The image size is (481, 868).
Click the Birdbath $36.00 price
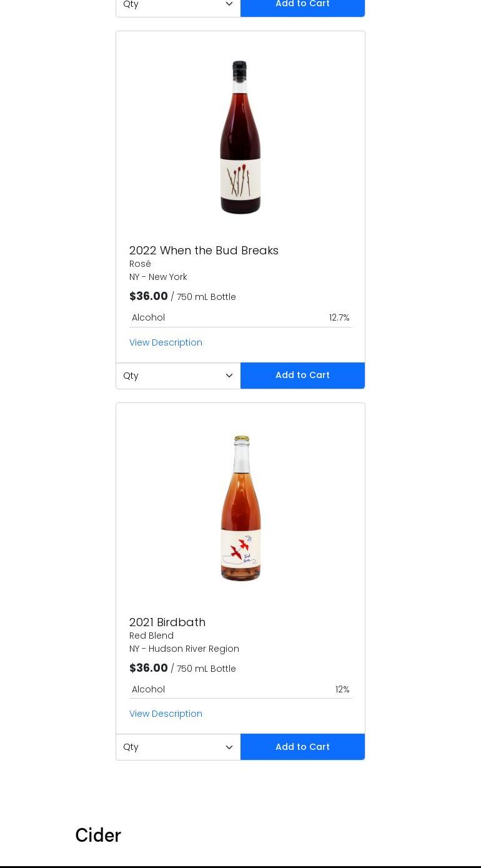coord(149,668)
